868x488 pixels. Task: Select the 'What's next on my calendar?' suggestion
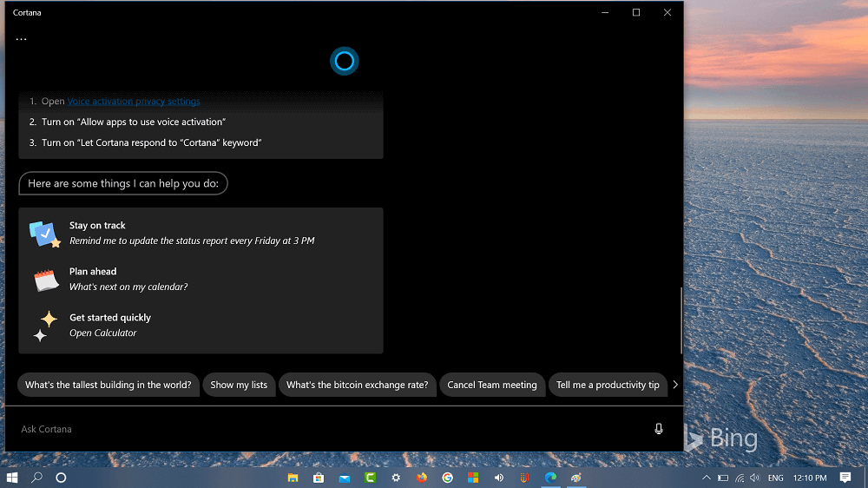[x=128, y=287]
